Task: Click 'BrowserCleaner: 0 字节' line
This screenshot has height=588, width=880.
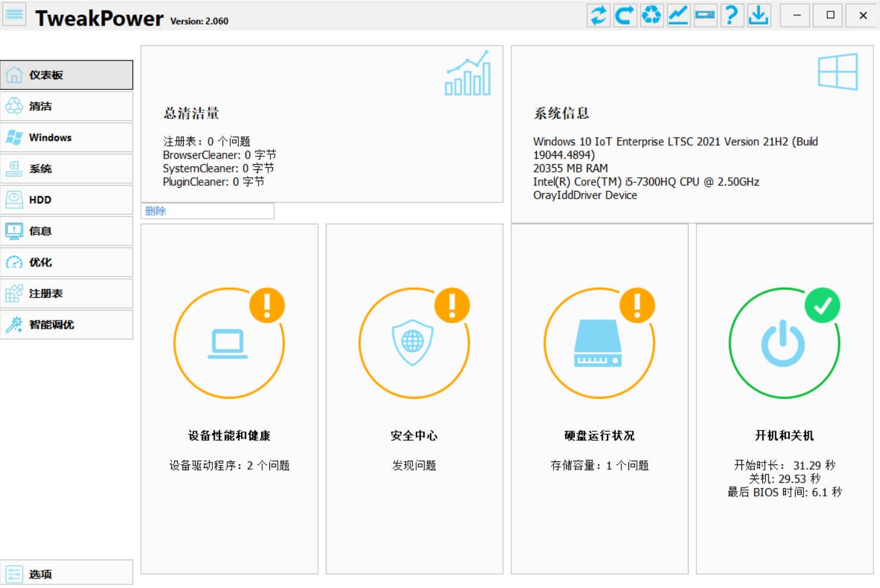Action: pos(219,155)
